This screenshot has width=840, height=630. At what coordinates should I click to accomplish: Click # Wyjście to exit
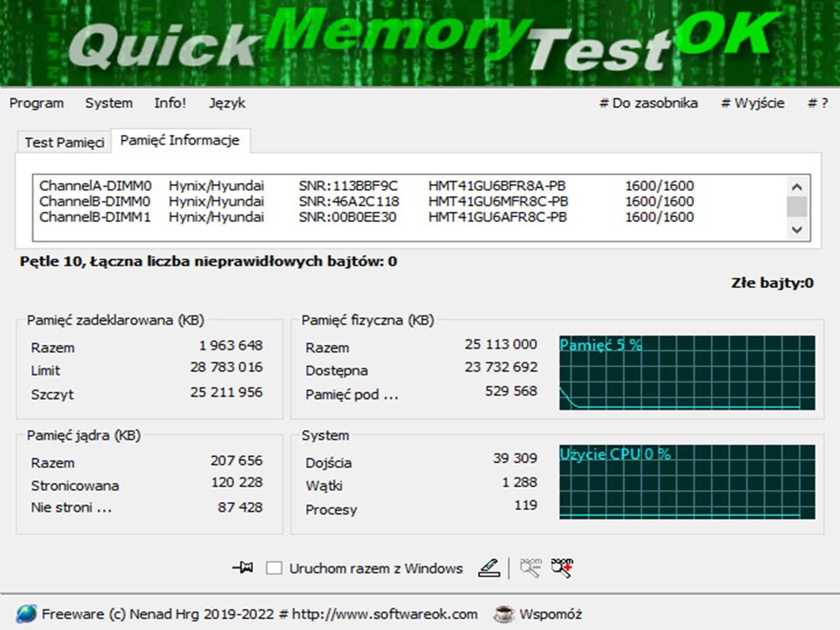coord(752,103)
